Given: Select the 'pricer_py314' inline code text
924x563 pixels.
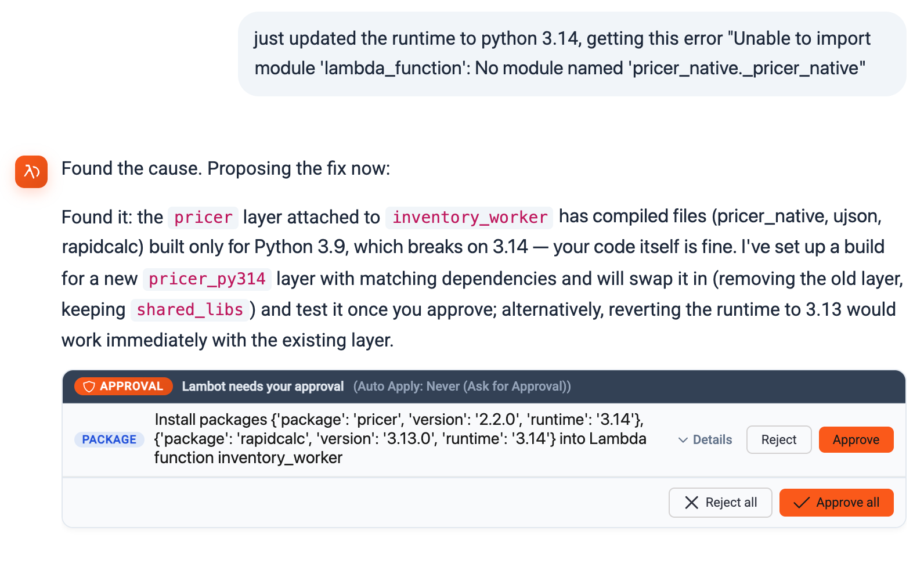Looking at the screenshot, I should (207, 279).
